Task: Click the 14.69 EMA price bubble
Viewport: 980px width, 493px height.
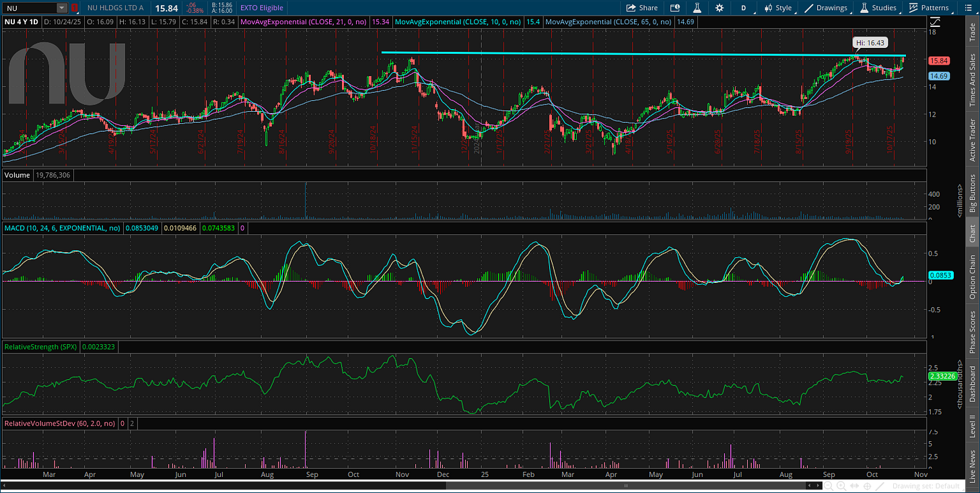Action: pos(938,76)
